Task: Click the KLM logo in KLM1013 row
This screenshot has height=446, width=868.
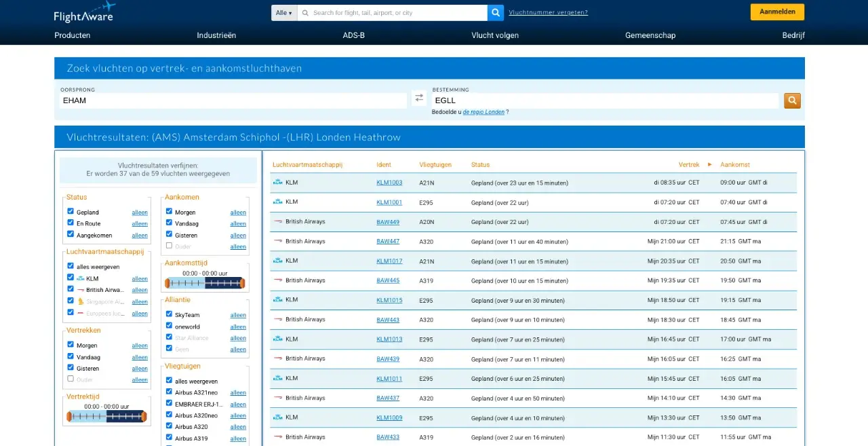Action: 277,339
